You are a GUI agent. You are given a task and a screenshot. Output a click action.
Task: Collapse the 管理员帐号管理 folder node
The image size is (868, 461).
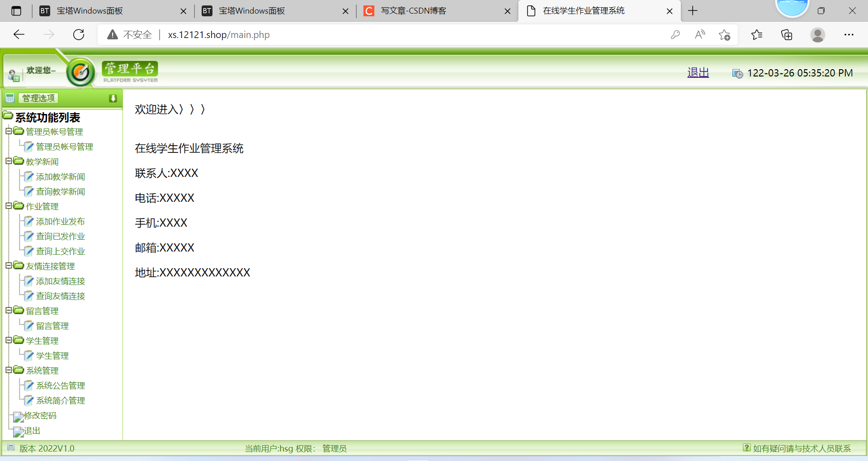[8, 131]
